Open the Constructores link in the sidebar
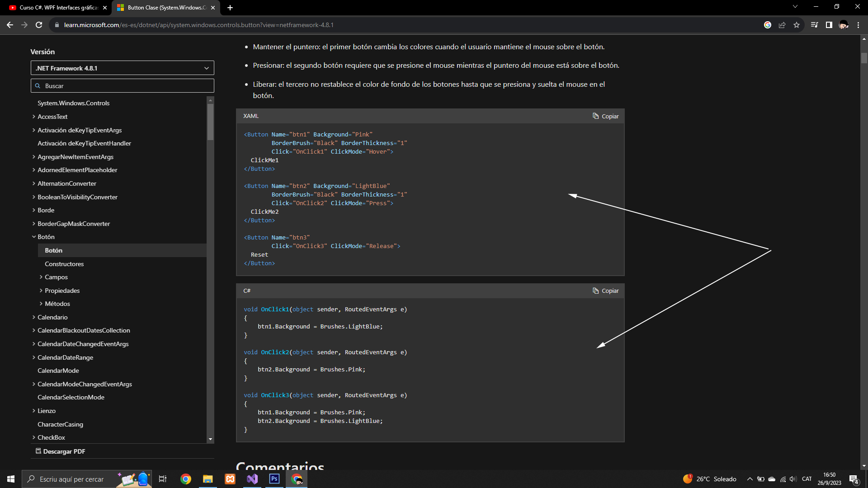Screen dimensions: 868x488 (x=64, y=264)
